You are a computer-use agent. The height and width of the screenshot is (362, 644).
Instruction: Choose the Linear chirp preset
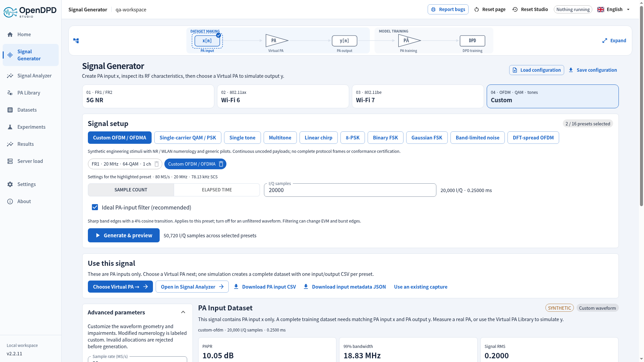[x=318, y=138]
